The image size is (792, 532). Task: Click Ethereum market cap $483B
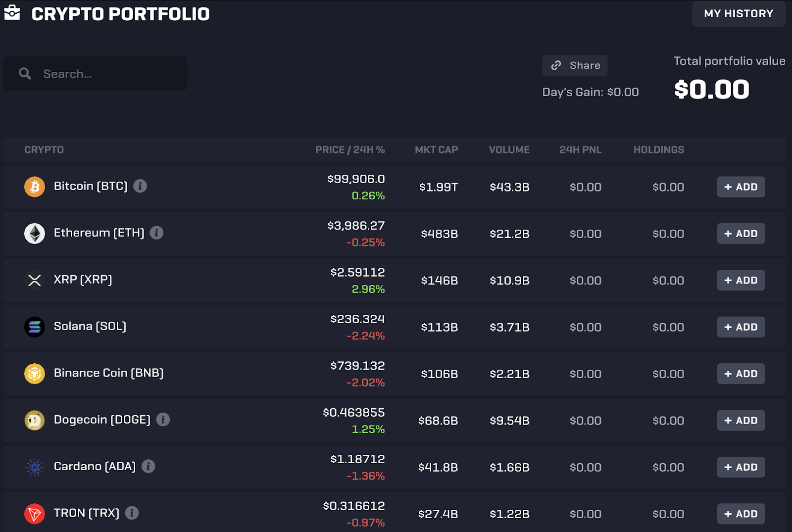click(x=440, y=234)
